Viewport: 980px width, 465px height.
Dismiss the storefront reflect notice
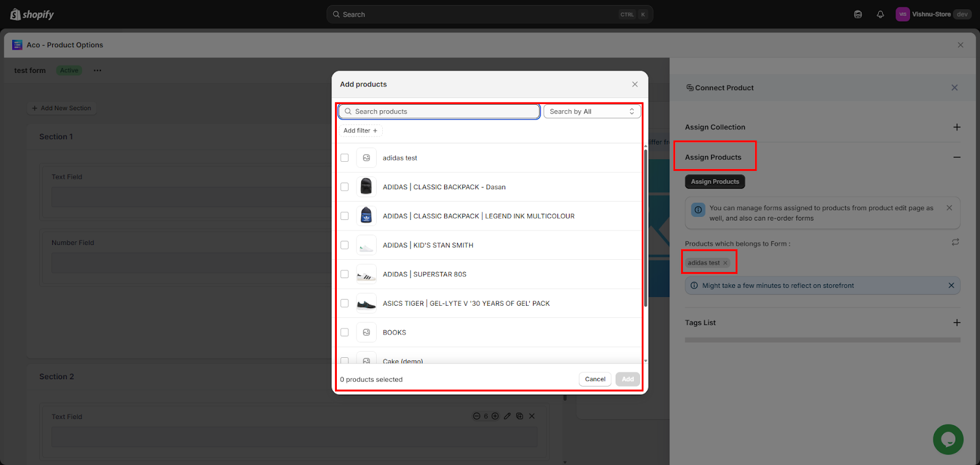point(951,285)
